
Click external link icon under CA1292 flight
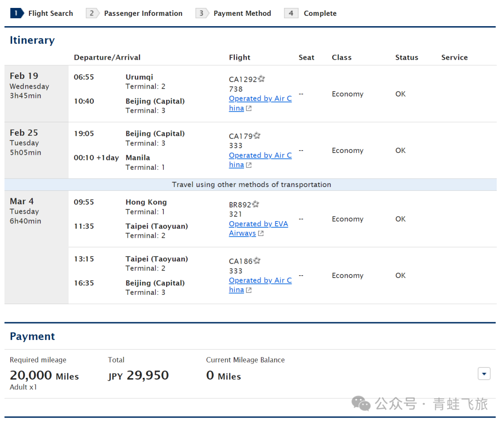249,109
